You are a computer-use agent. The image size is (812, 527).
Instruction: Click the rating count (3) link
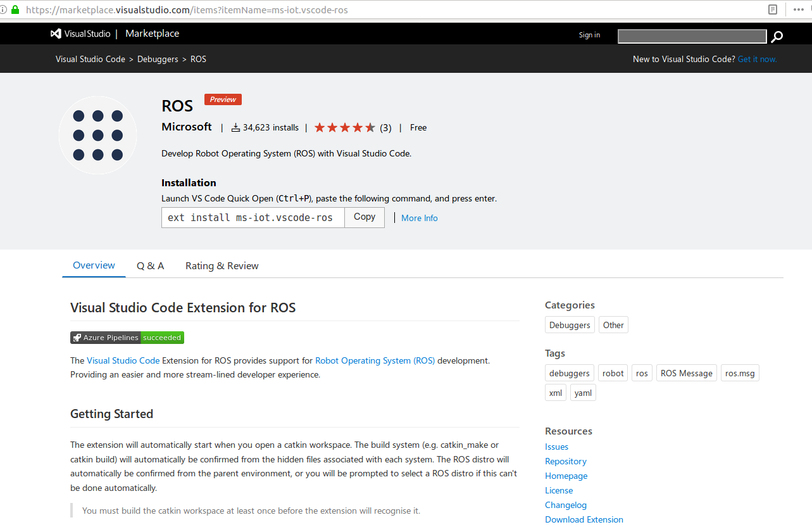click(x=385, y=127)
